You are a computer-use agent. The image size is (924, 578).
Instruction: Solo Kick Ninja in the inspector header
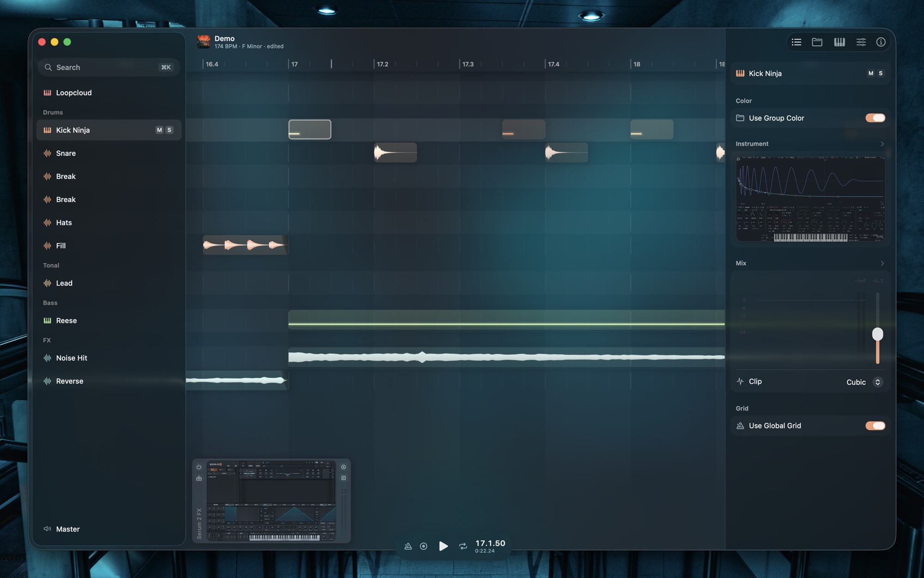coord(881,74)
